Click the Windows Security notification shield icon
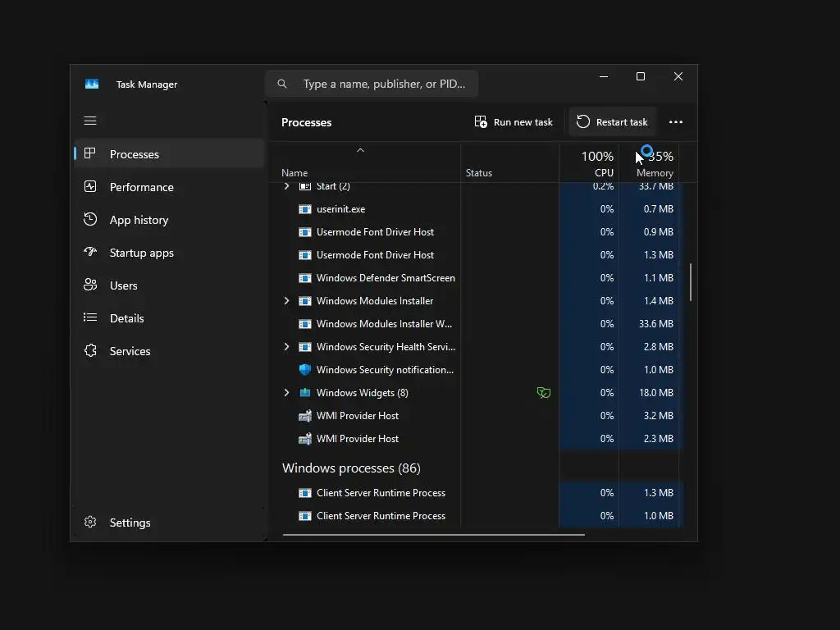This screenshot has height=630, width=840. [x=305, y=370]
